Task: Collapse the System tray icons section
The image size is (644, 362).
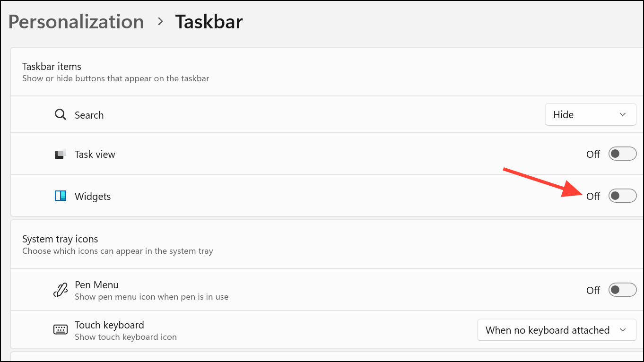Action: pos(60,239)
